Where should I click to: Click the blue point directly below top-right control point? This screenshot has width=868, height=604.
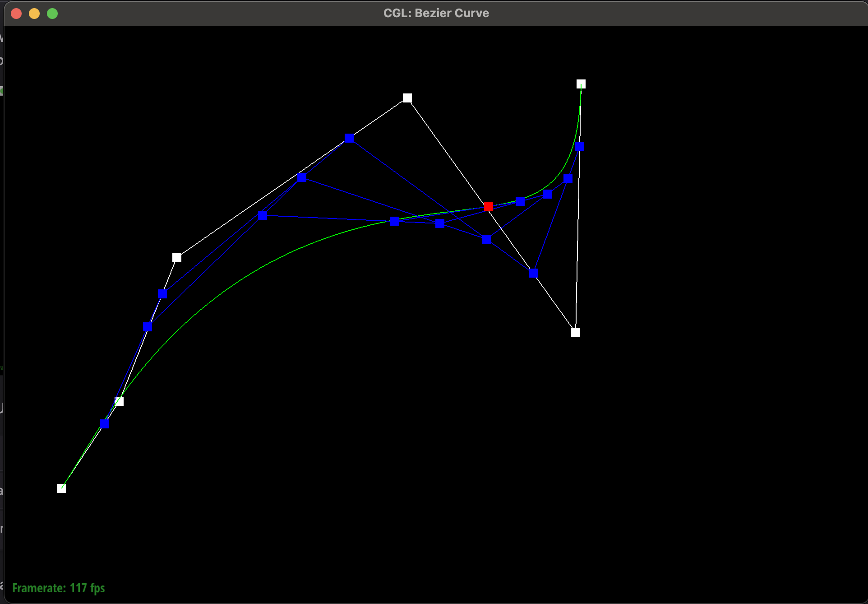click(580, 147)
